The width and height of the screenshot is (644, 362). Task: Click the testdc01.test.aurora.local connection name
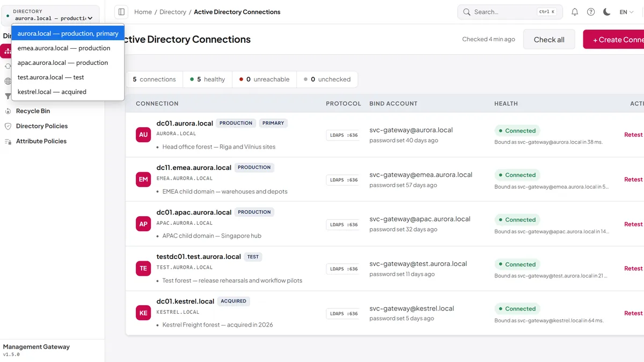pyautogui.click(x=199, y=257)
